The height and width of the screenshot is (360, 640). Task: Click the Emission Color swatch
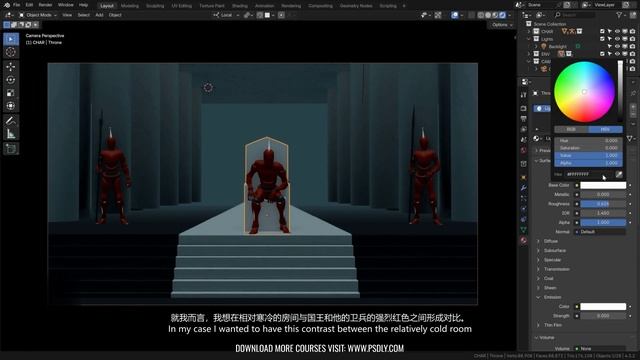tap(603, 307)
